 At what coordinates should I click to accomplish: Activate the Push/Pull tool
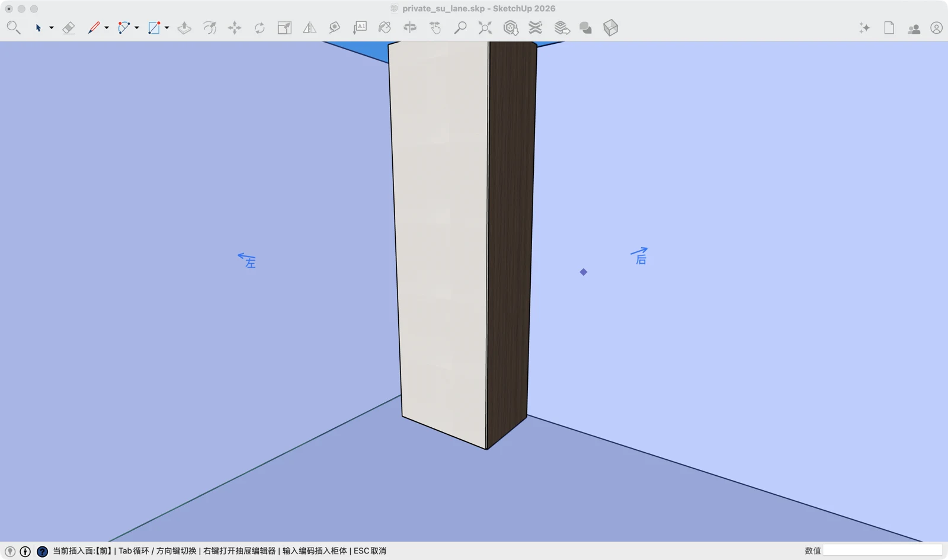pyautogui.click(x=184, y=28)
